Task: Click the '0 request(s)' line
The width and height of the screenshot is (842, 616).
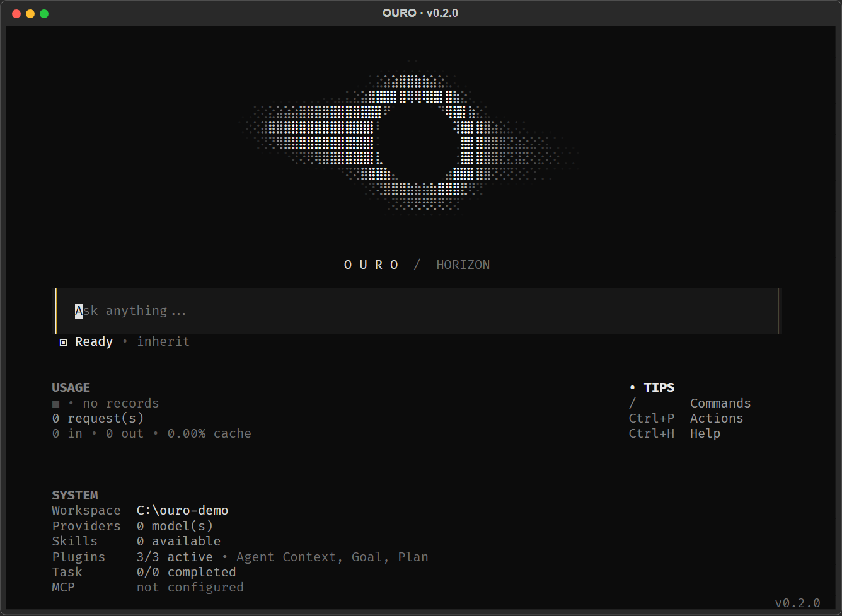Action: tap(98, 418)
